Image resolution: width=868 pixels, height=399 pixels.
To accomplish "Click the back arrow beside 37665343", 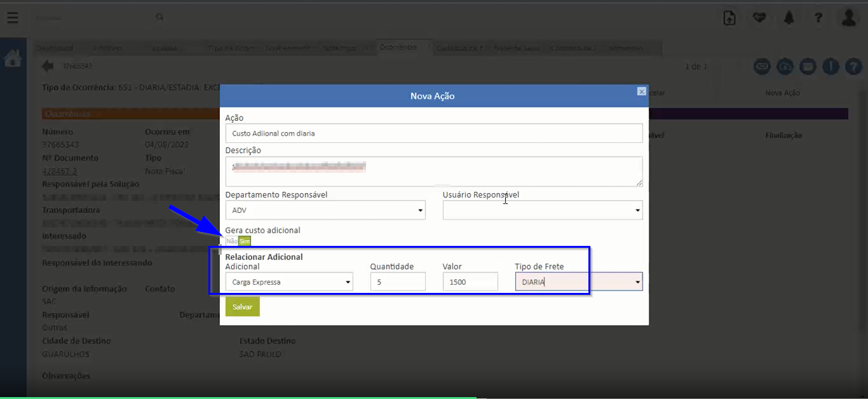I will click(x=48, y=66).
